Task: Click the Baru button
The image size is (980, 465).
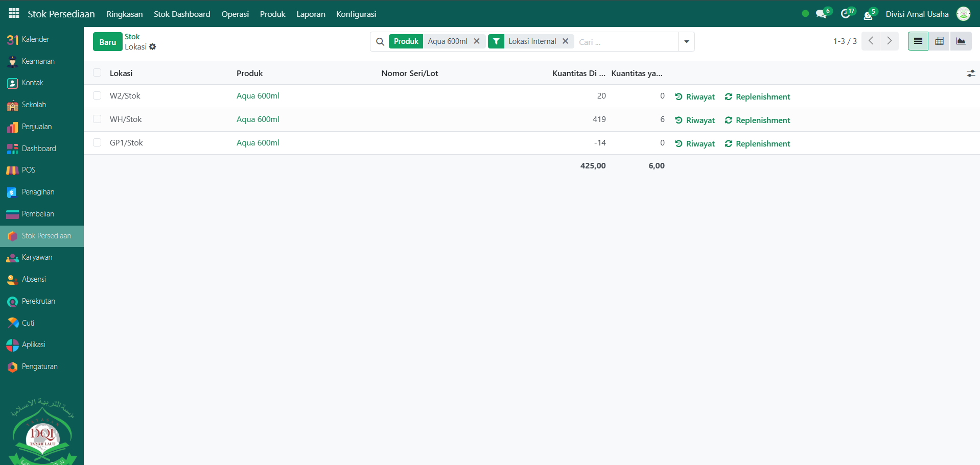Action: pyautogui.click(x=107, y=42)
